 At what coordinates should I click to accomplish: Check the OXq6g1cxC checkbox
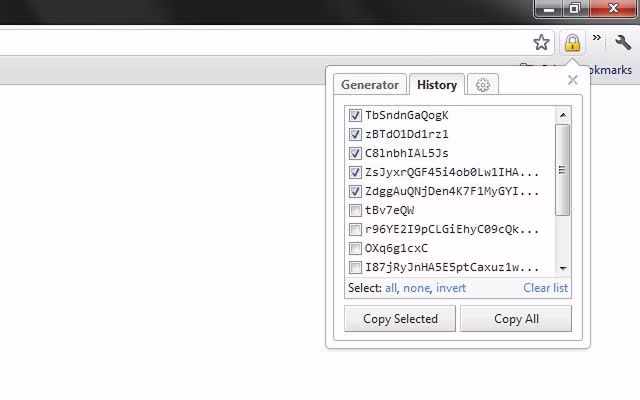click(355, 248)
